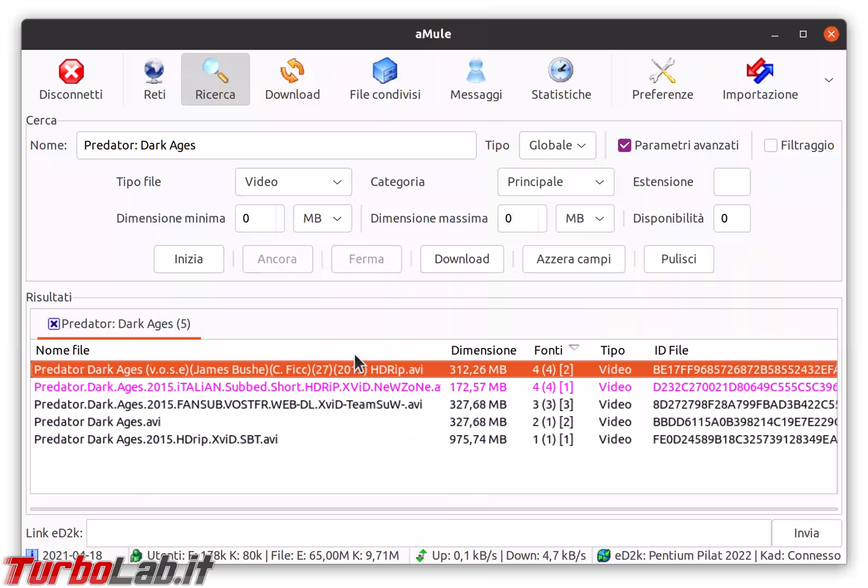This screenshot has height=588, width=868.
Task: Expand the Tipo file Video dropdown
Action: click(x=293, y=182)
